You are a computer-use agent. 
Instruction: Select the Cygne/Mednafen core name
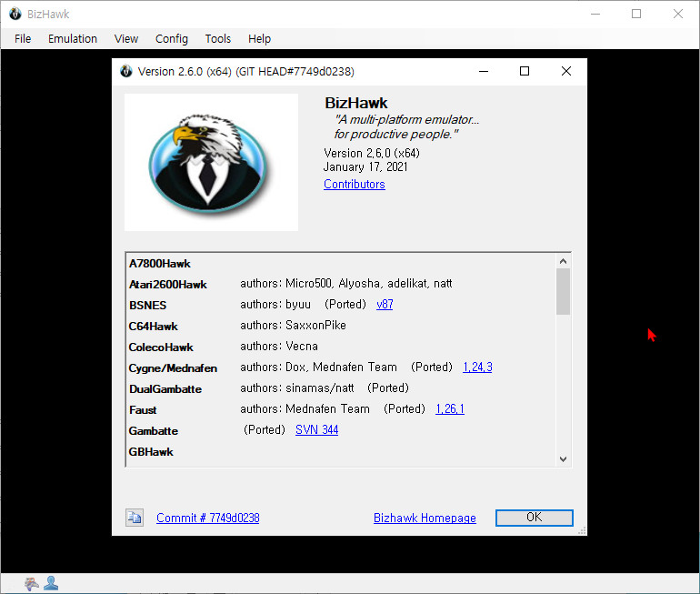coord(174,368)
